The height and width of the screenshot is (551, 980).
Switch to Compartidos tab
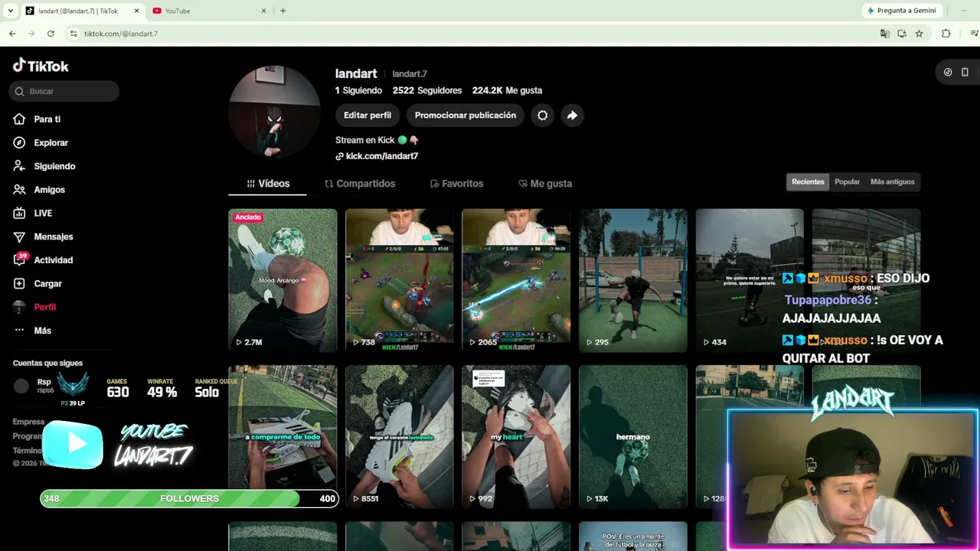click(x=360, y=184)
